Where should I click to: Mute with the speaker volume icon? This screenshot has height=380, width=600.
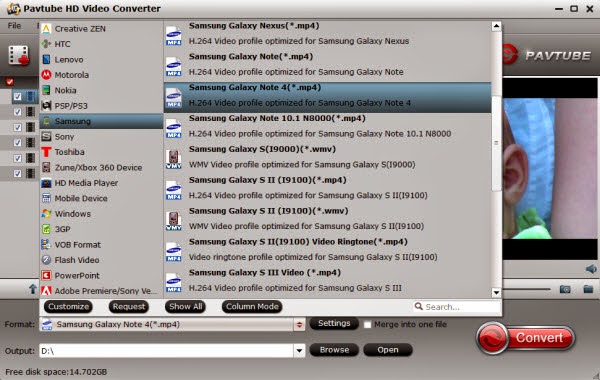point(591,269)
